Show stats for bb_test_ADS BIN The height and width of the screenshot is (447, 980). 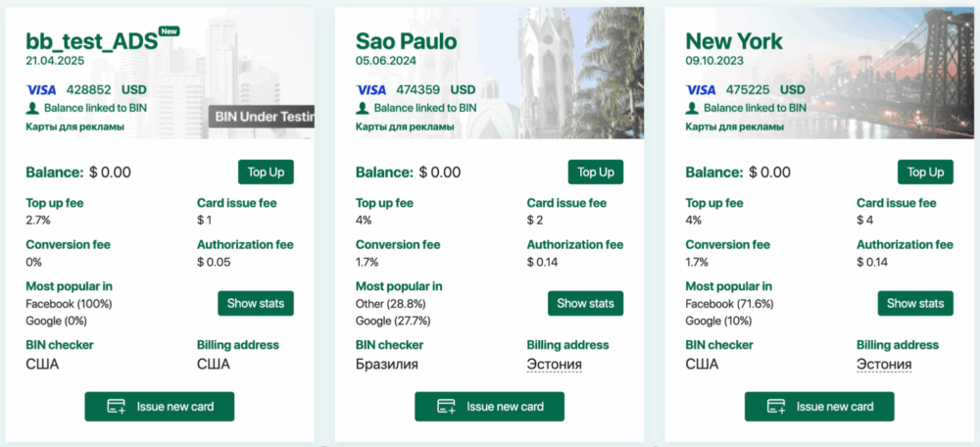(x=256, y=303)
